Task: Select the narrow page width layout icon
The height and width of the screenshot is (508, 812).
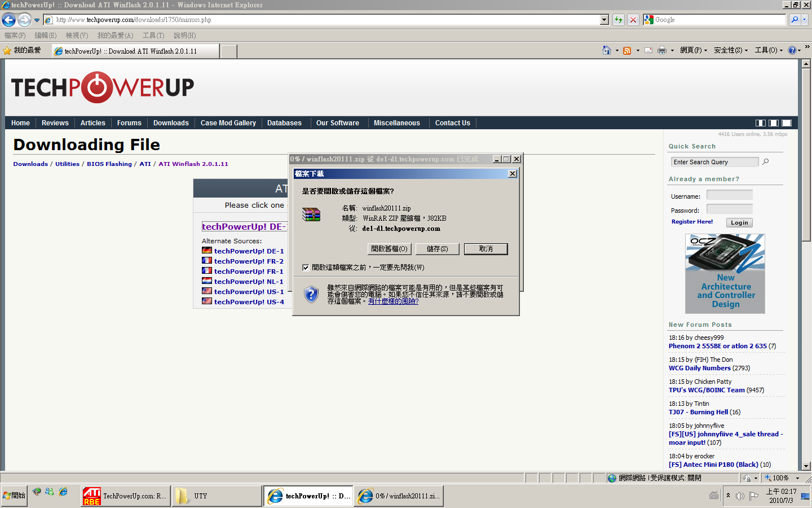Action: coord(760,123)
